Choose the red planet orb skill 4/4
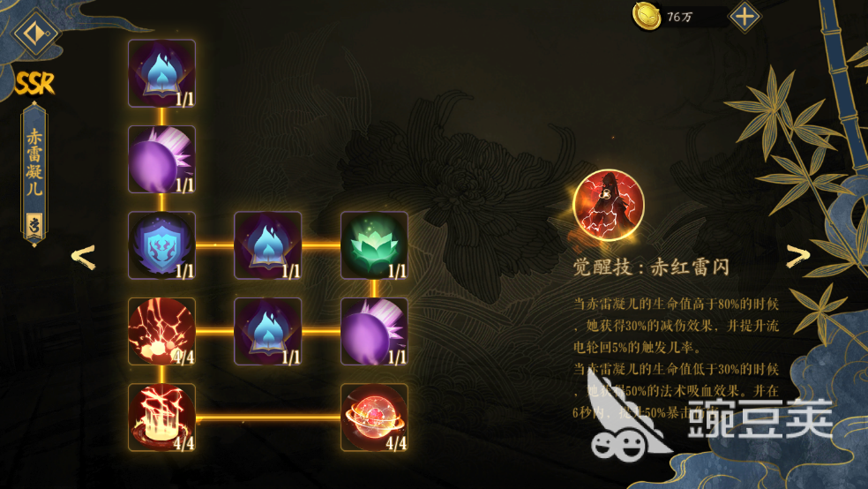Screen dimensions: 868x489 pos(374,417)
